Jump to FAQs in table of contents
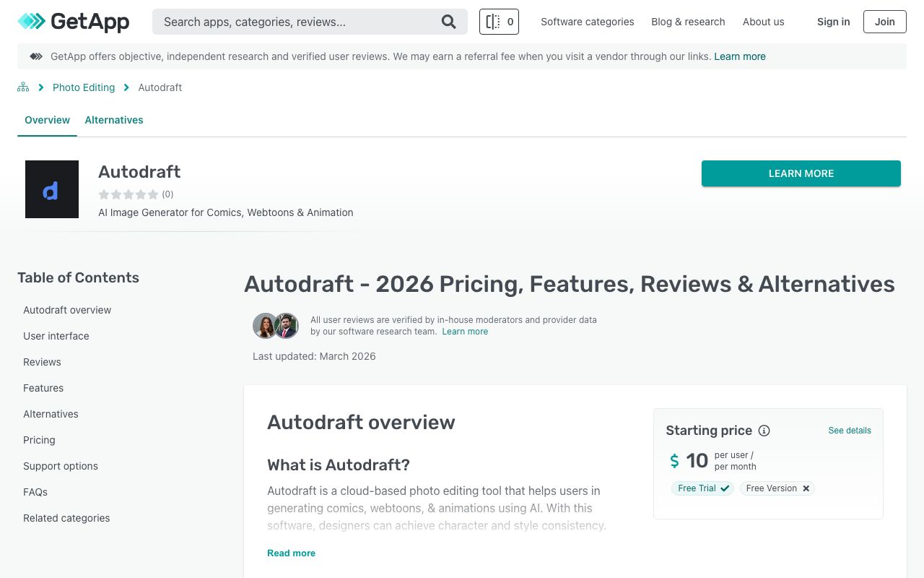 35,492
